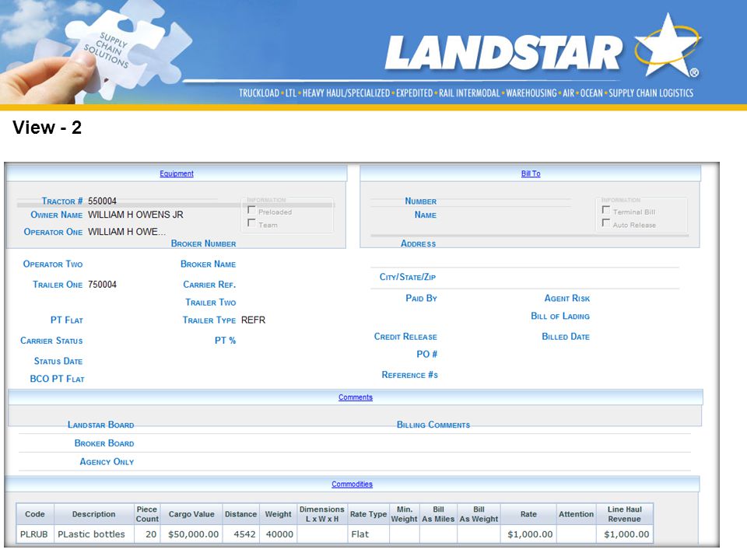Click the Billing Comments label
Image resolution: width=747 pixels, height=560 pixels.
click(x=433, y=425)
